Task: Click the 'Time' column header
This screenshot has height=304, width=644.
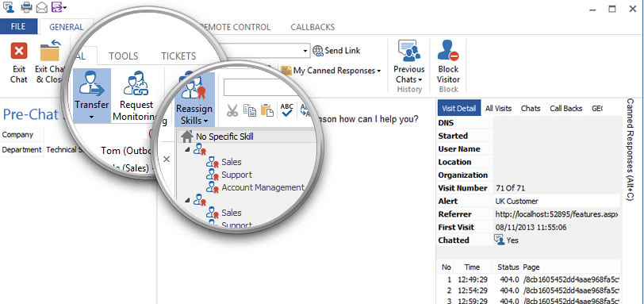Action: pos(472,267)
